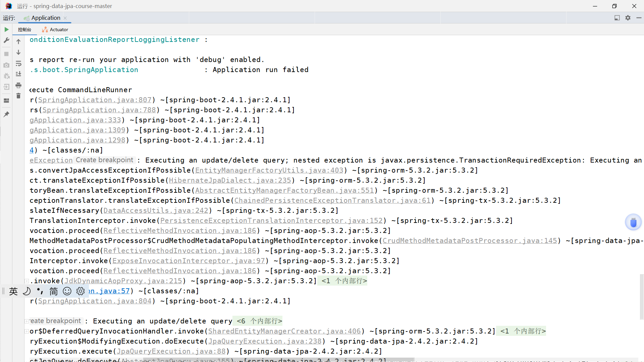Click the clear console output icon
This screenshot has height=362, width=644.
(18, 96)
